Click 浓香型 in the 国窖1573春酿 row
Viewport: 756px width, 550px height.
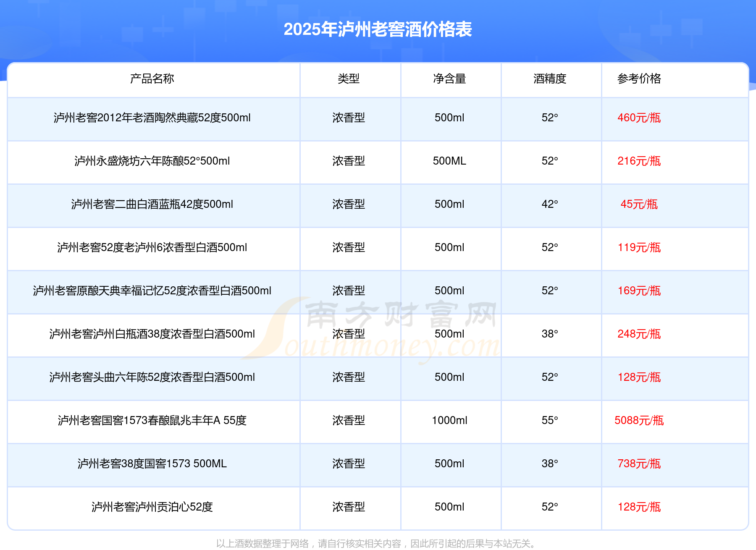coord(349,421)
